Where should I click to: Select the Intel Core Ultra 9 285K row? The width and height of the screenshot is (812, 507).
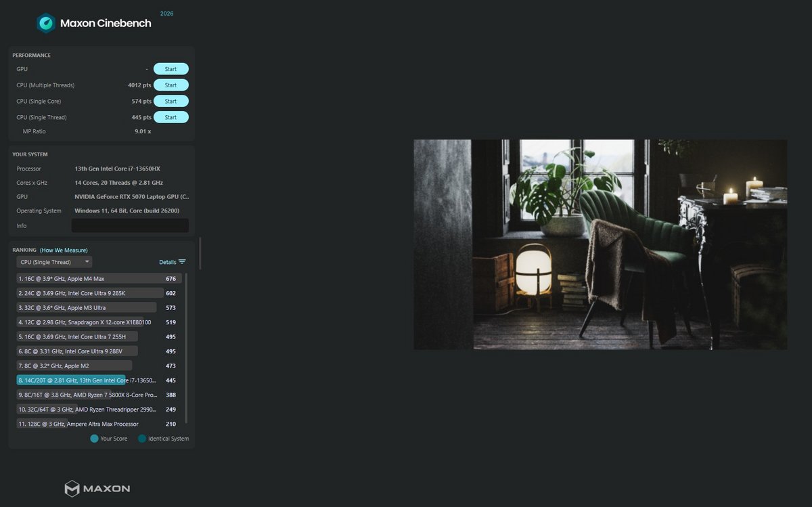(x=99, y=293)
